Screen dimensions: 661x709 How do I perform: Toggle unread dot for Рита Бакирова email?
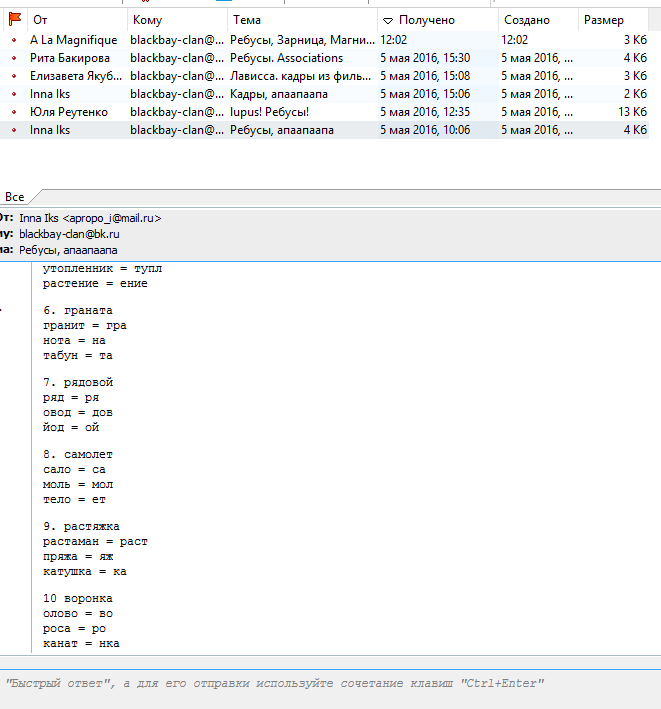pos(14,58)
